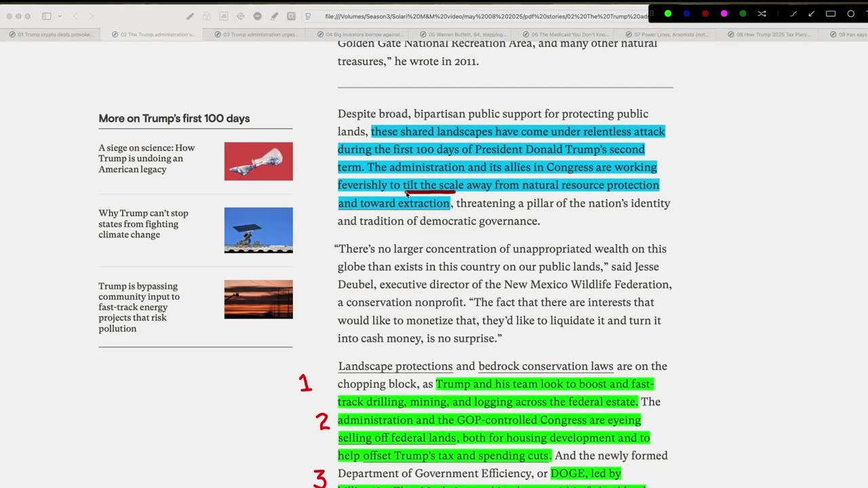Open tab 07 Power Lines, Arsonists
The height and width of the screenshot is (488, 868).
(x=664, y=34)
